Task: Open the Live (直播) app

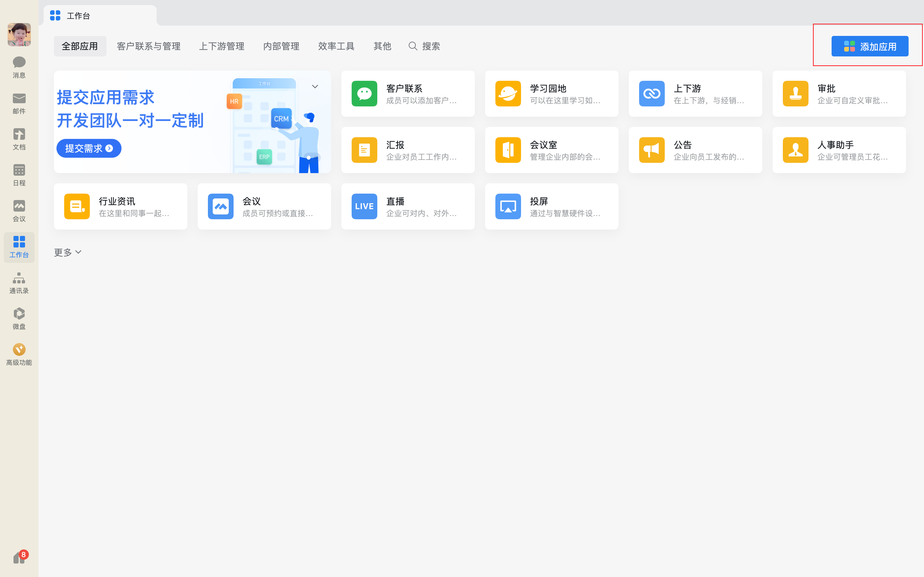Action: click(x=408, y=206)
